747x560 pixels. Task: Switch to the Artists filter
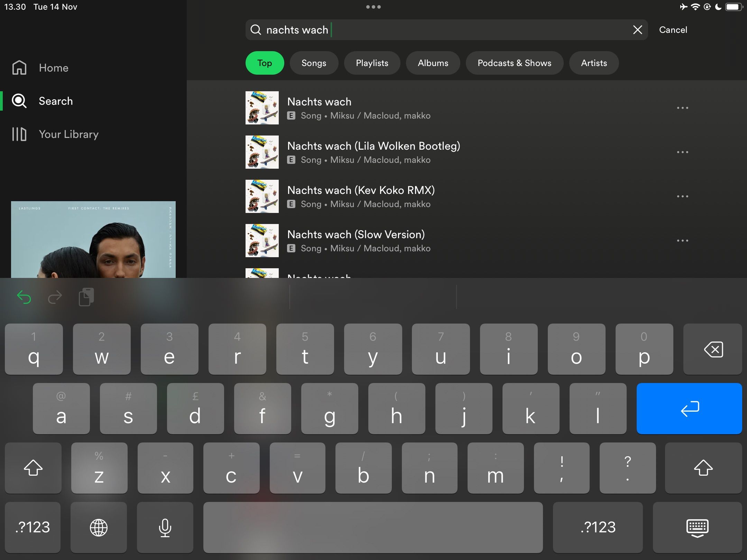click(593, 63)
